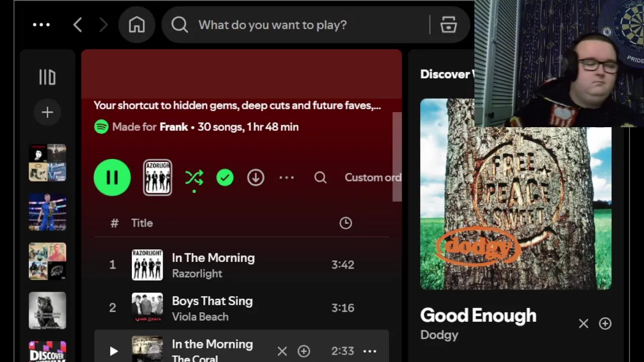This screenshot has height=362, width=644.
Task: Play In the Morning by The Coral
Action: point(114,351)
